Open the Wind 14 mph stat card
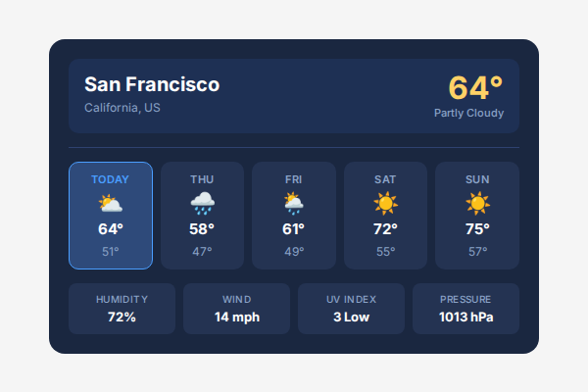 coord(236,309)
